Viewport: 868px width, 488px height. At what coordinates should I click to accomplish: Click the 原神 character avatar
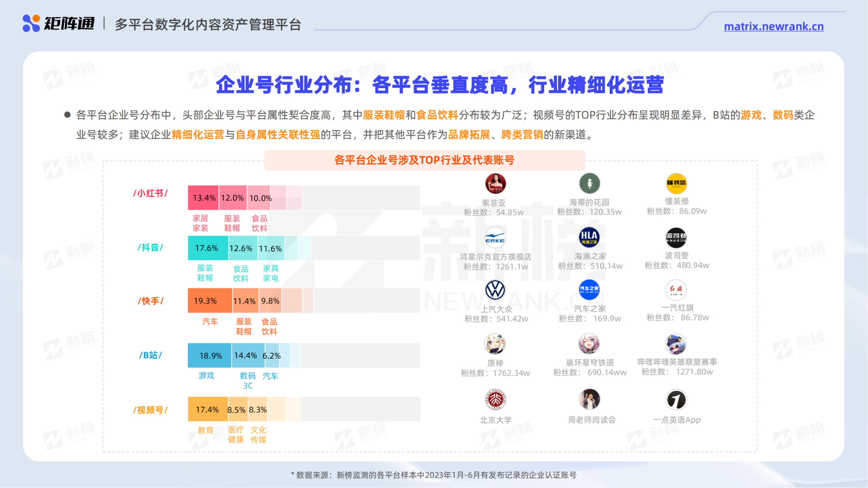[x=495, y=344]
